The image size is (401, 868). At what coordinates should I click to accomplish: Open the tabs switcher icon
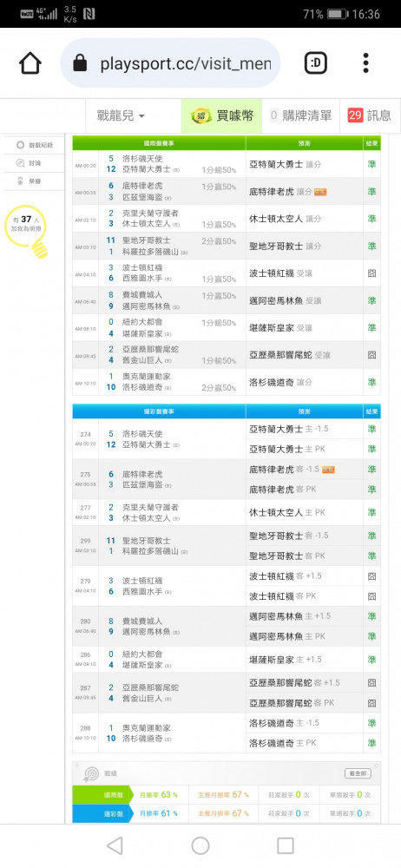point(316,64)
